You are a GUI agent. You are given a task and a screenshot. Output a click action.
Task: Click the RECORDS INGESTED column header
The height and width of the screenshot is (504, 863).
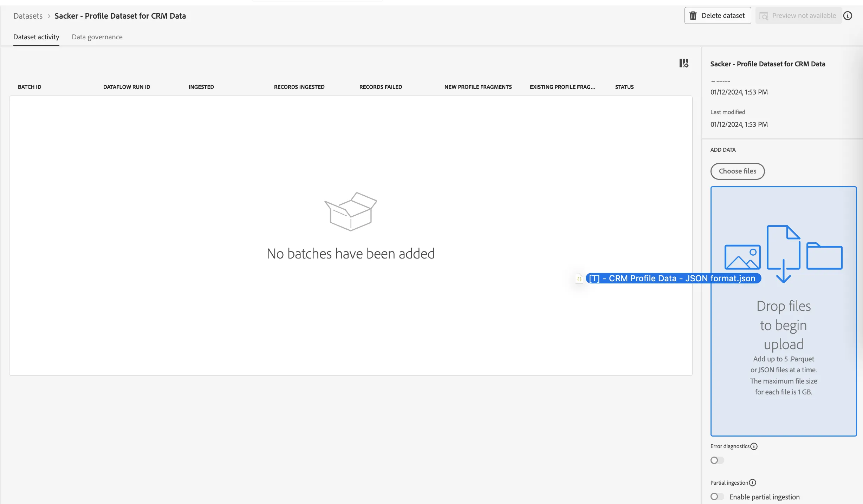click(299, 87)
